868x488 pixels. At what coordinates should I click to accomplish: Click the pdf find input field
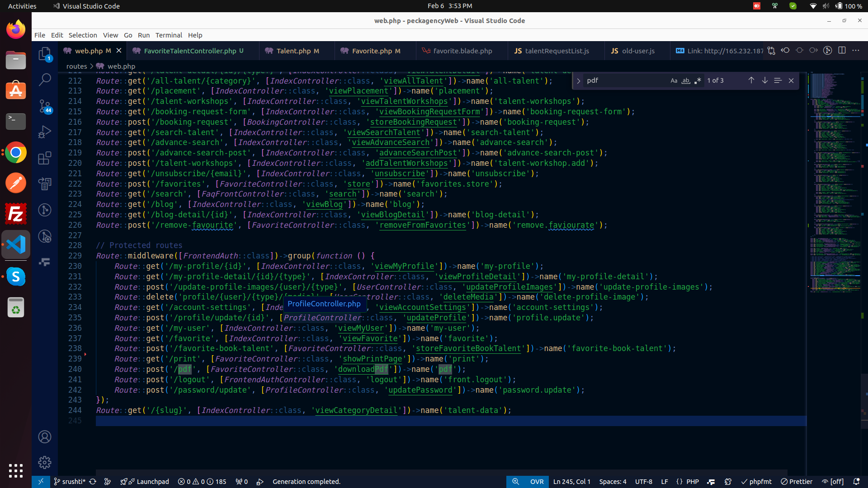(624, 80)
